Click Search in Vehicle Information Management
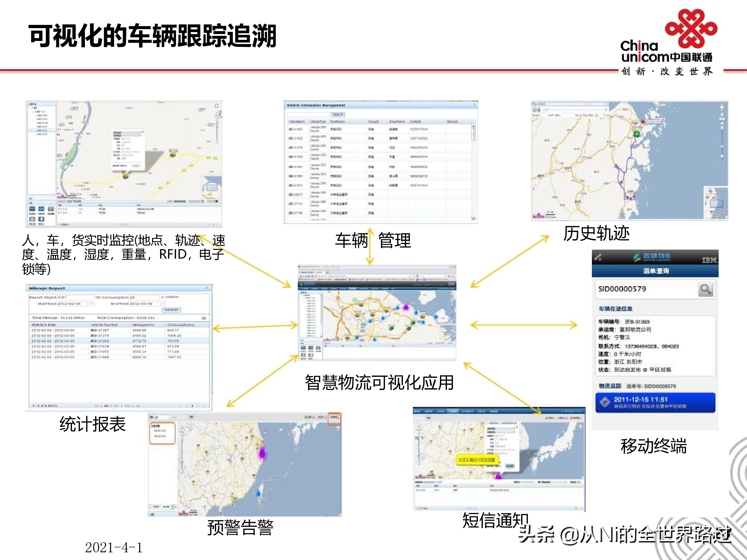The image size is (747, 560). (338, 115)
